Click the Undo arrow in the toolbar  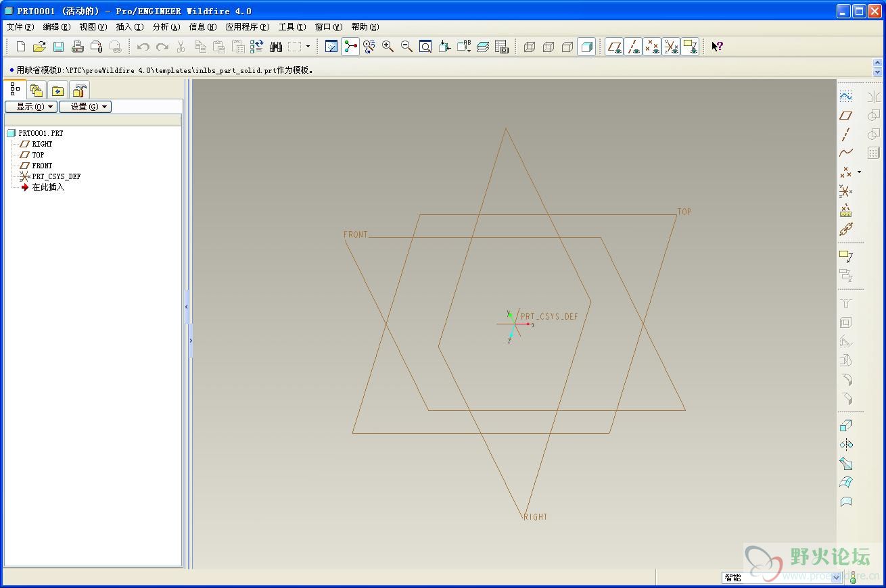(143, 47)
